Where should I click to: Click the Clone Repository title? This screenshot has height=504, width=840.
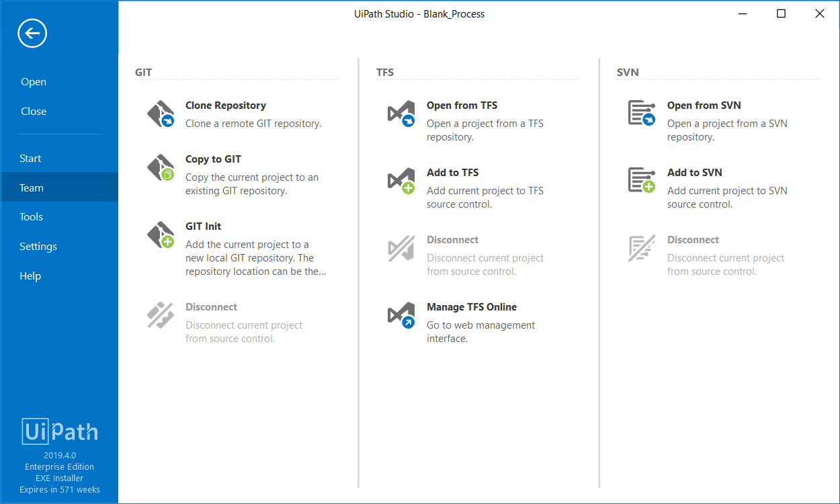pos(226,106)
